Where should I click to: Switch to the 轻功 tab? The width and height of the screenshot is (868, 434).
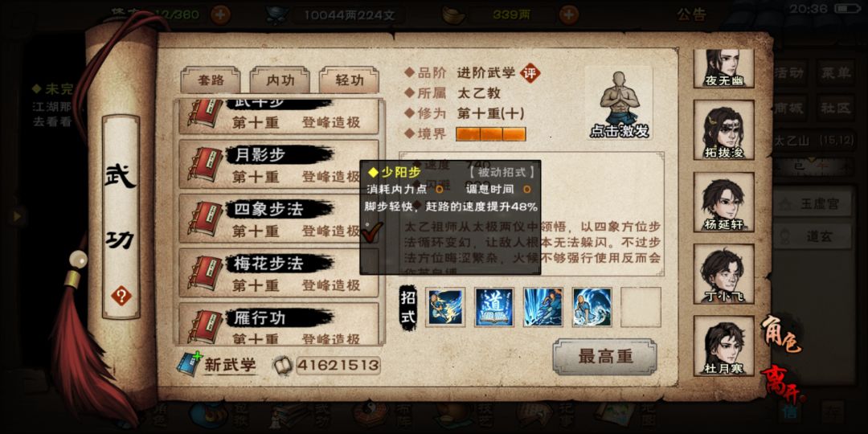(350, 80)
